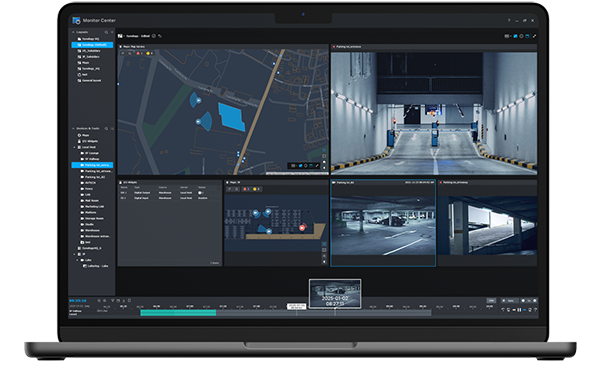Image resolution: width=600 pixels, height=375 pixels.
Task: Select the Storage Room camera
Action: (x=92, y=218)
